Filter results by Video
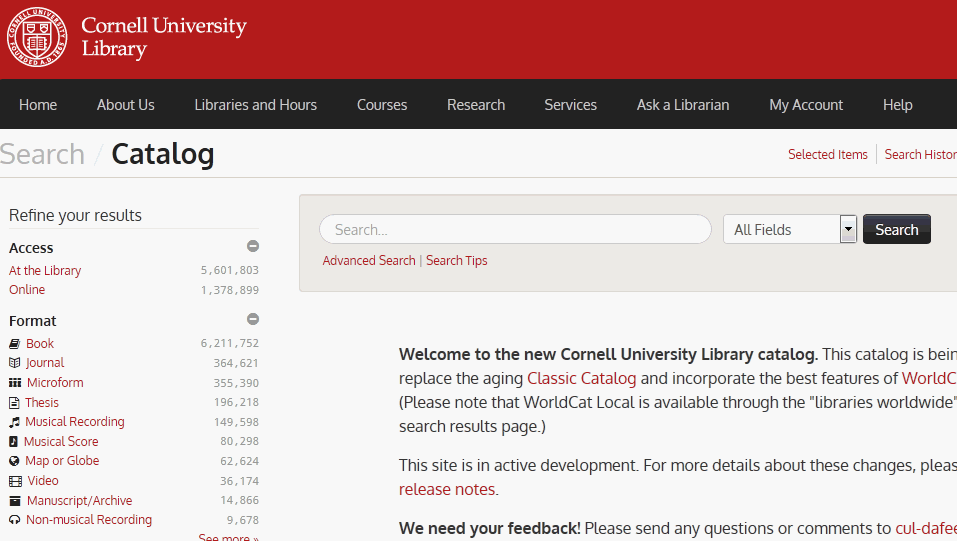The height and width of the screenshot is (541, 957). [43, 481]
